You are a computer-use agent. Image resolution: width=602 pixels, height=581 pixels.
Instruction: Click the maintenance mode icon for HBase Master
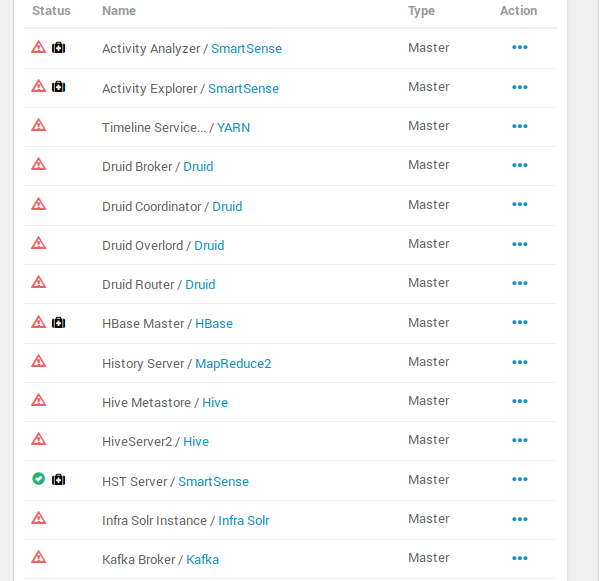point(58,322)
